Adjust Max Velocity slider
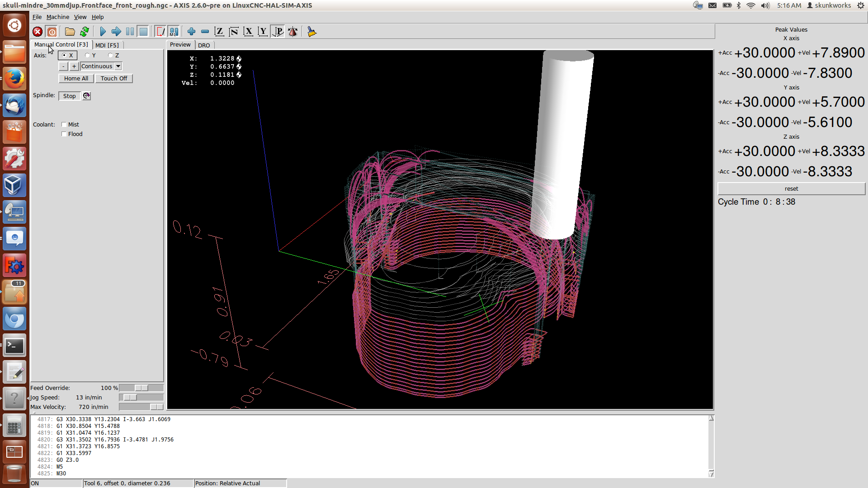The image size is (868, 488). tap(141, 407)
